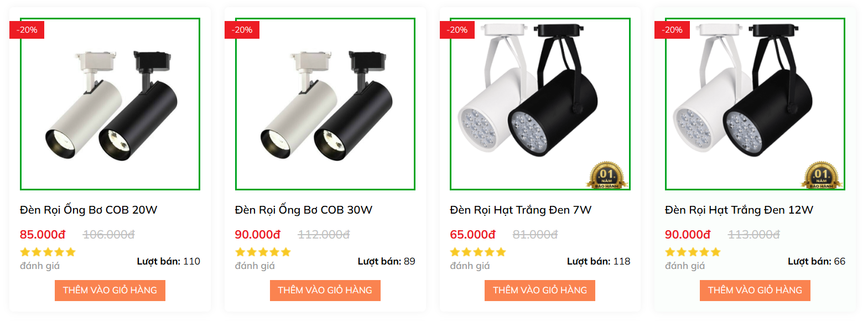Open the Đèn Rọi Ống Bơ COB 30W title link
Viewport: 868px width, 321px height.
[304, 210]
